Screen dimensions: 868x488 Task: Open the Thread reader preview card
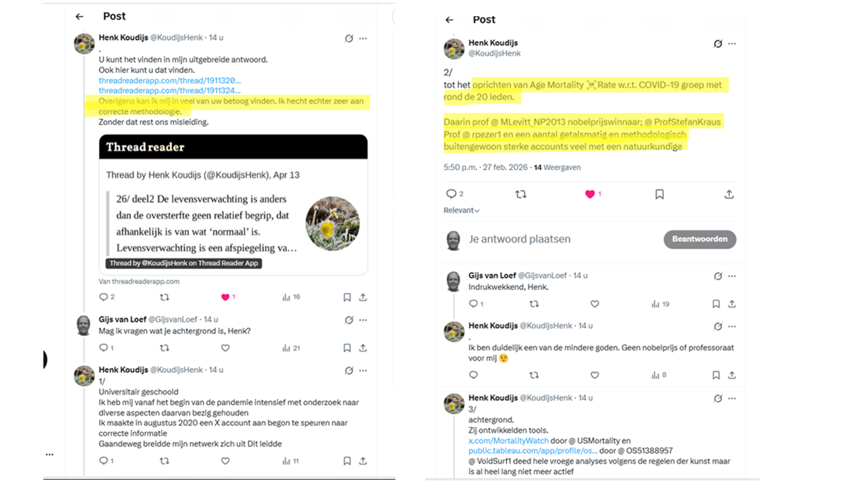pyautogui.click(x=233, y=203)
